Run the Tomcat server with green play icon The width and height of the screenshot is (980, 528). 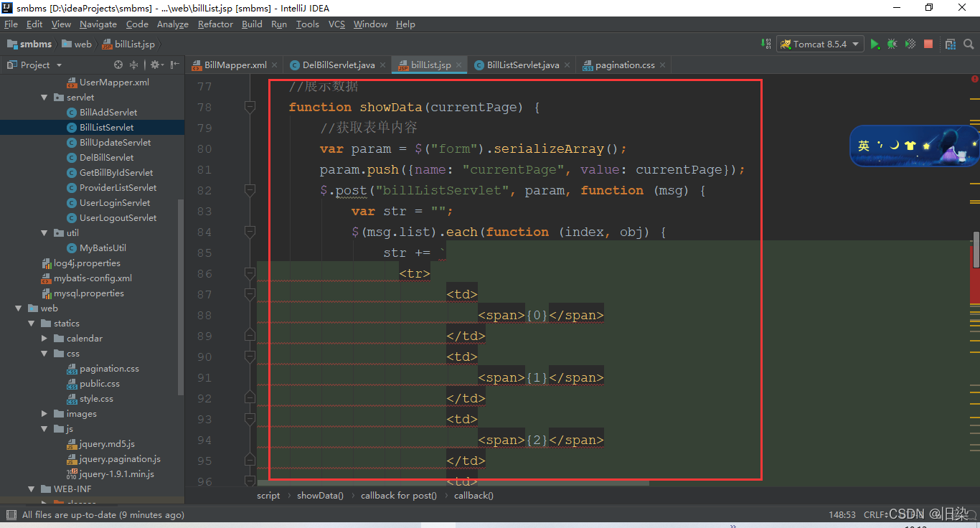(x=875, y=44)
